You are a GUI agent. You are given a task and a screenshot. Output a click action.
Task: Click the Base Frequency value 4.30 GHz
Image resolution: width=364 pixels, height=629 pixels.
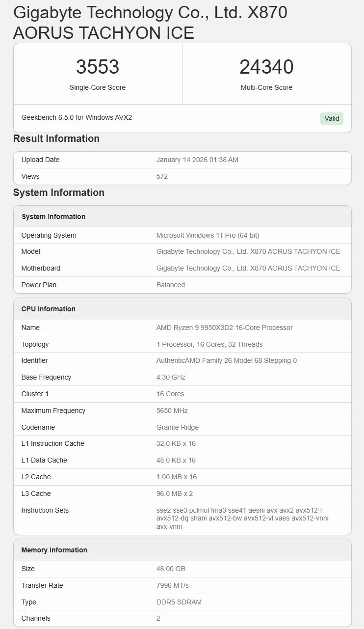(x=171, y=377)
